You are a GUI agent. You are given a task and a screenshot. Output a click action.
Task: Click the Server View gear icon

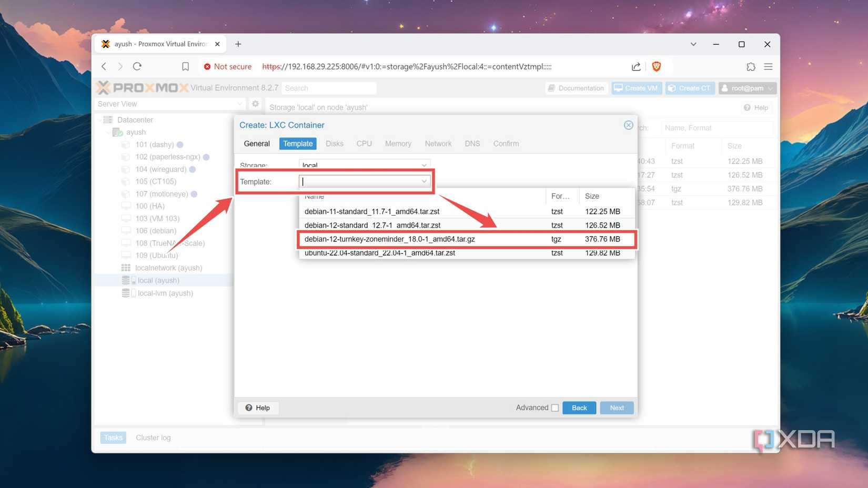tap(255, 104)
